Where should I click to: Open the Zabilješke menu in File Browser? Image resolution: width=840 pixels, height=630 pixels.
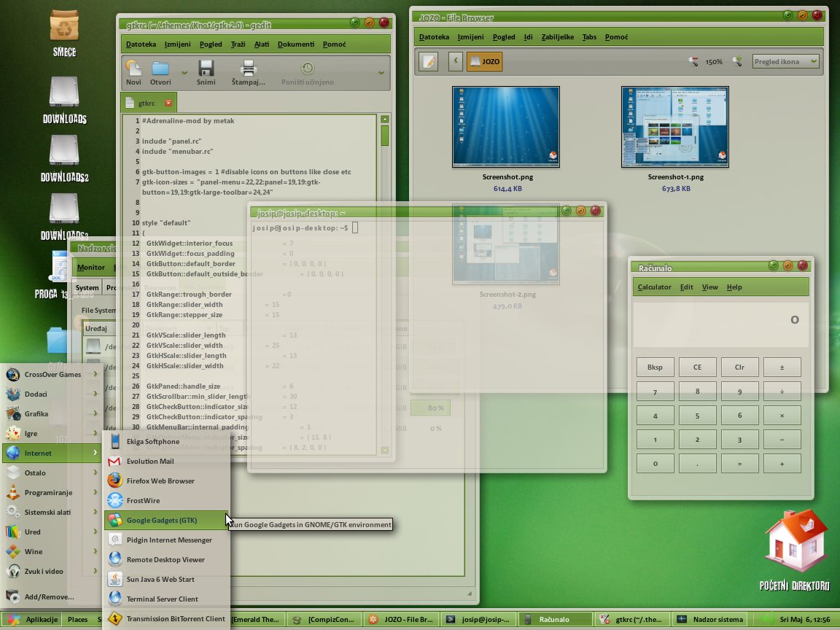click(557, 37)
